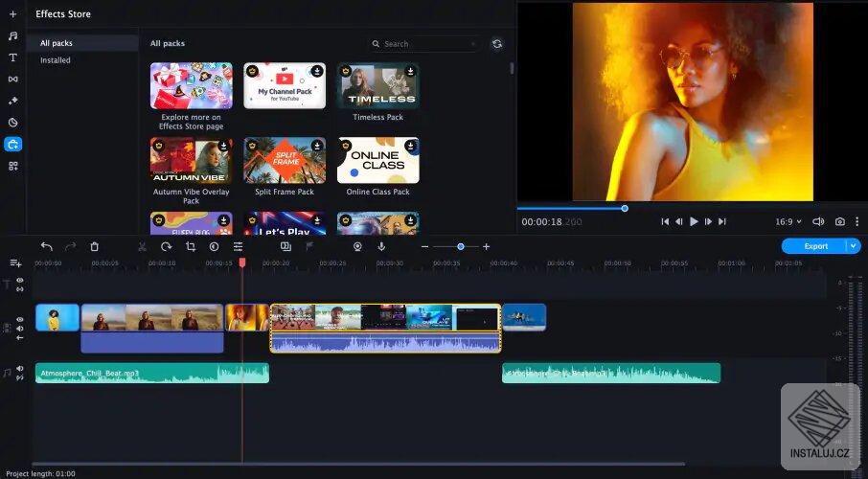Click the timeline horizontal scrollbar
The image size is (868, 479).
[x=358, y=464]
